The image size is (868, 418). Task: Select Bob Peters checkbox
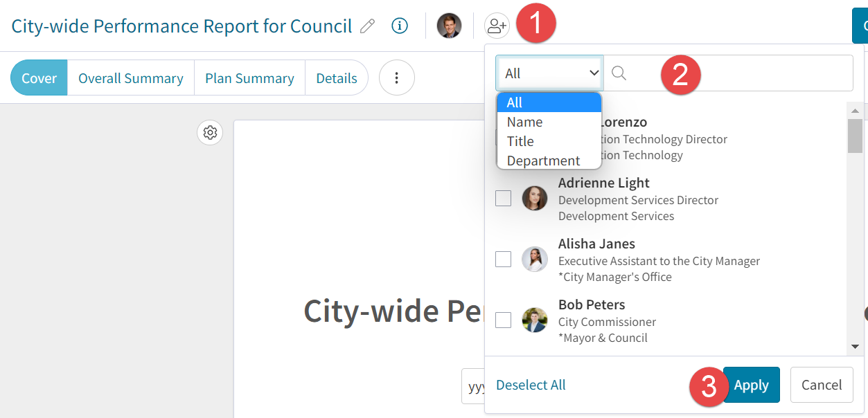(504, 320)
